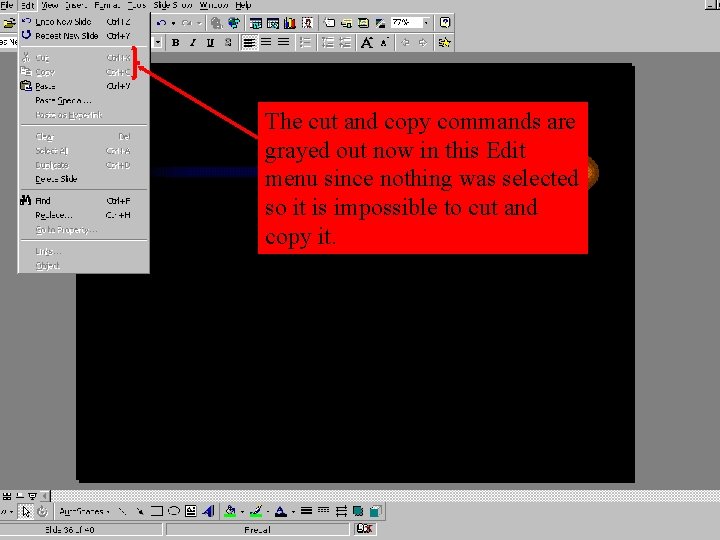Open the AutoShapes menu
Image resolution: width=720 pixels, height=540 pixels.
coord(84,511)
